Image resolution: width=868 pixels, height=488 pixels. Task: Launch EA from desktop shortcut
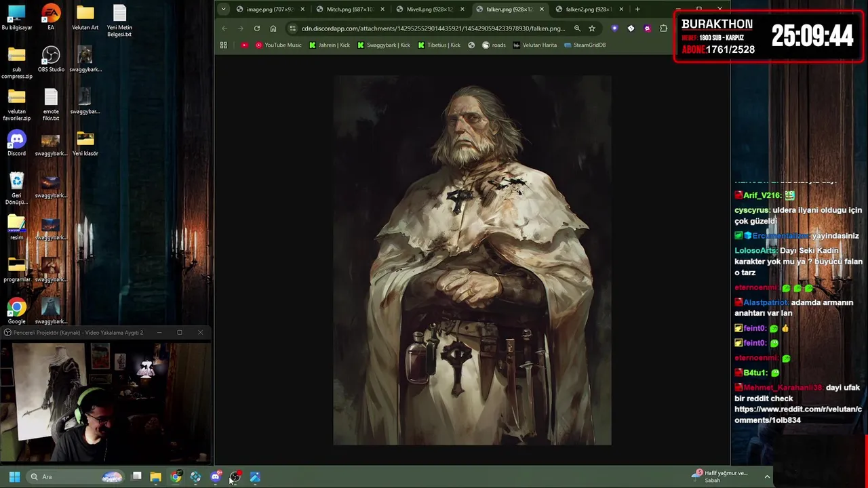[x=51, y=18]
